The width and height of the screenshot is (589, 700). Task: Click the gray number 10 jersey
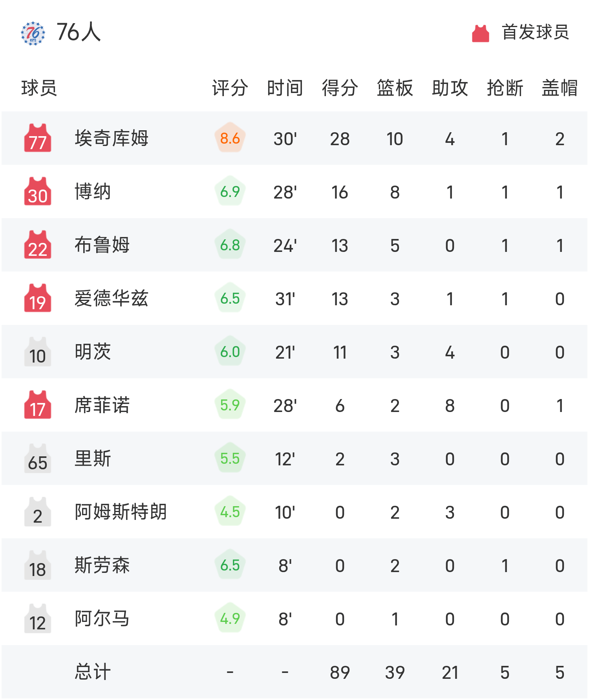pyautogui.click(x=38, y=352)
